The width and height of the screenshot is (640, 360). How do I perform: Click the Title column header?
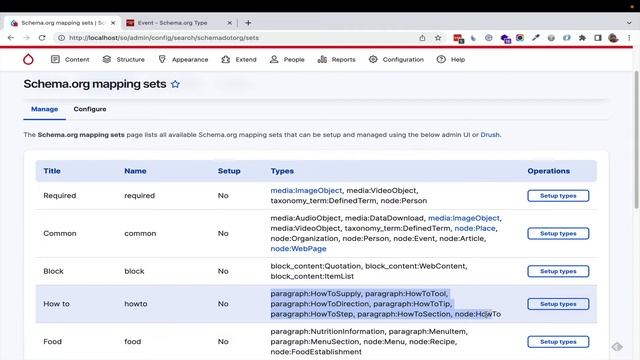(52, 171)
